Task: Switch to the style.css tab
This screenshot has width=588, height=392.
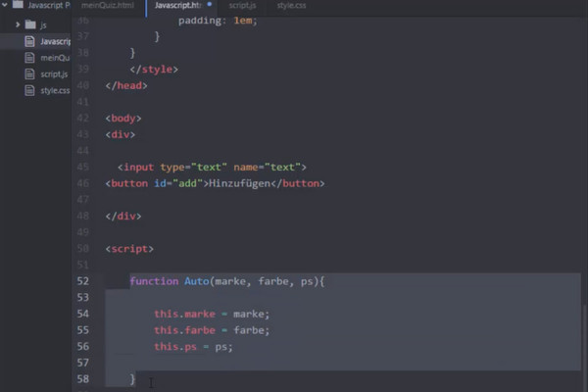Action: [x=291, y=6]
